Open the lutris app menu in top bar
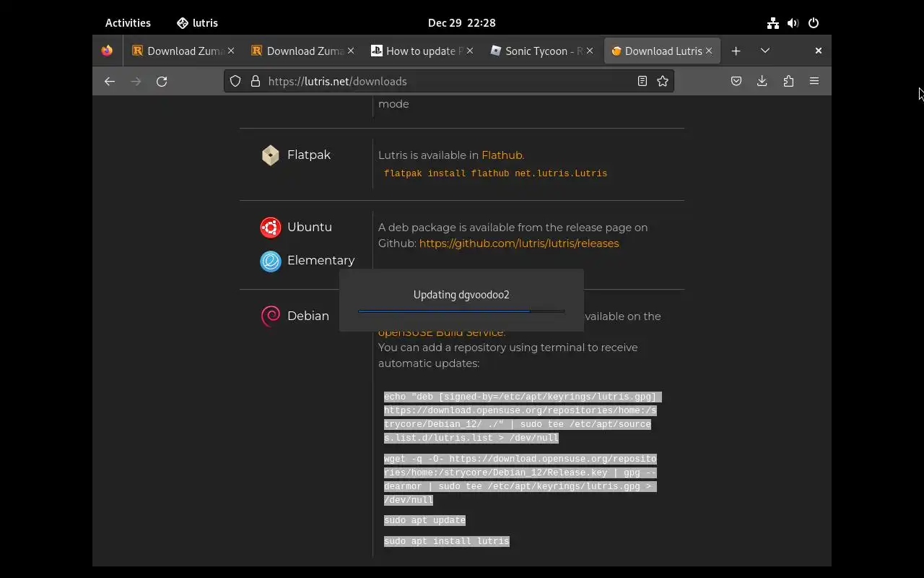 click(197, 22)
